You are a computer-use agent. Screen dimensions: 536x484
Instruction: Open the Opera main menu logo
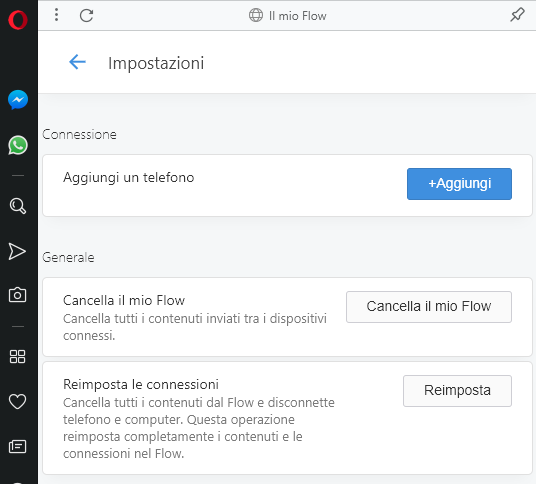18,20
